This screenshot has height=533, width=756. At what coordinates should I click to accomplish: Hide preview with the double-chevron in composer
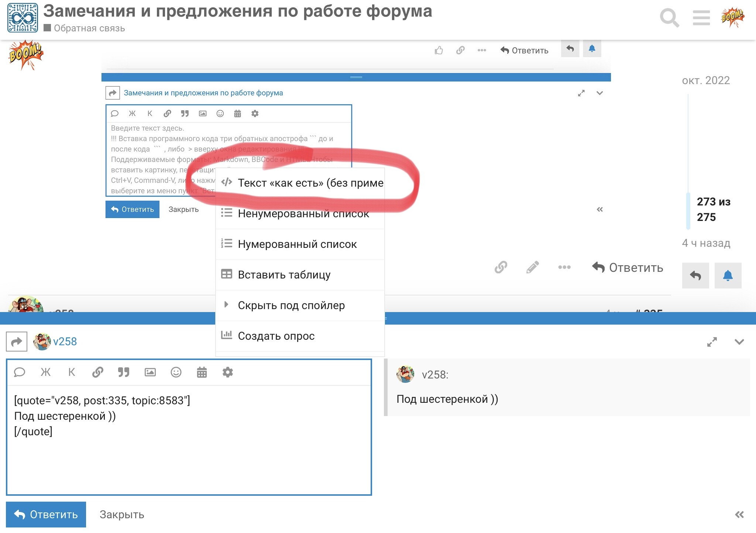(739, 515)
